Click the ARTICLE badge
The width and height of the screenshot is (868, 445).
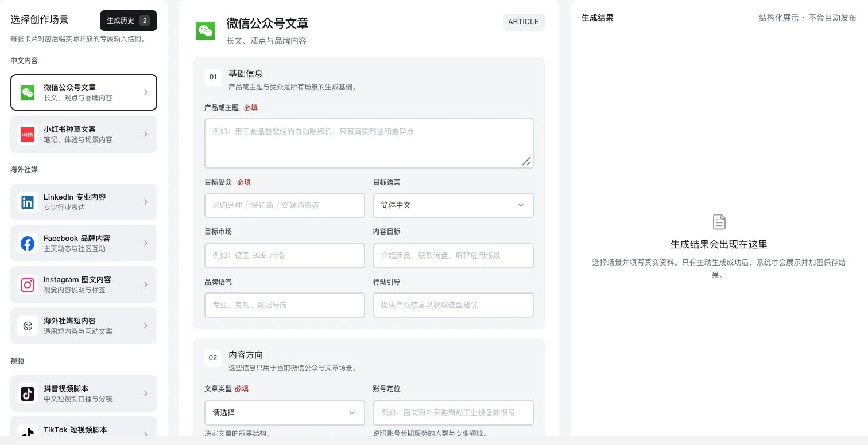524,22
